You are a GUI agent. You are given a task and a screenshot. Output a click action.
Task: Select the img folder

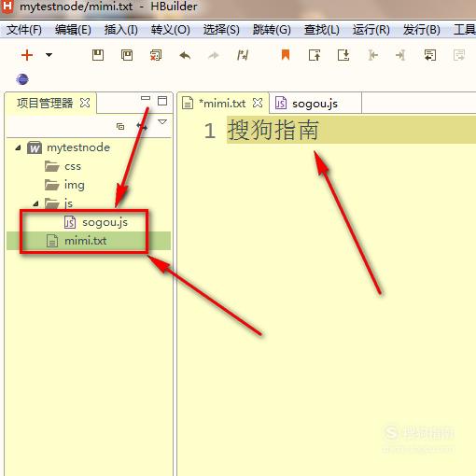pyautogui.click(x=64, y=185)
